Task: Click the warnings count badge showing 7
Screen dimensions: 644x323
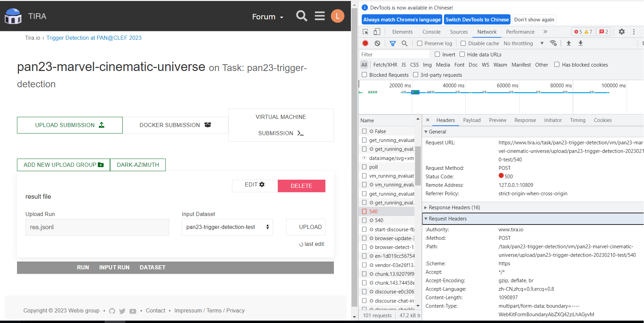Action: 588,32
